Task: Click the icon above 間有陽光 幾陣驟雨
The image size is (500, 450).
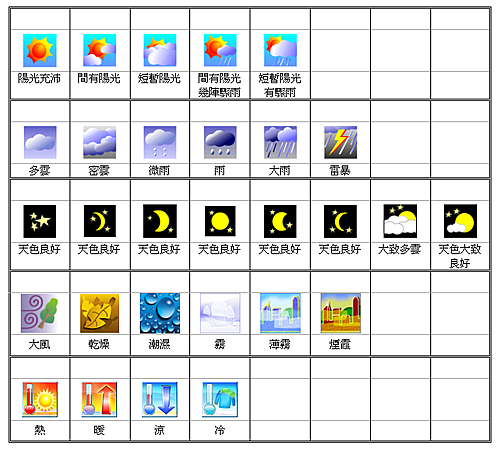Action: [x=220, y=50]
